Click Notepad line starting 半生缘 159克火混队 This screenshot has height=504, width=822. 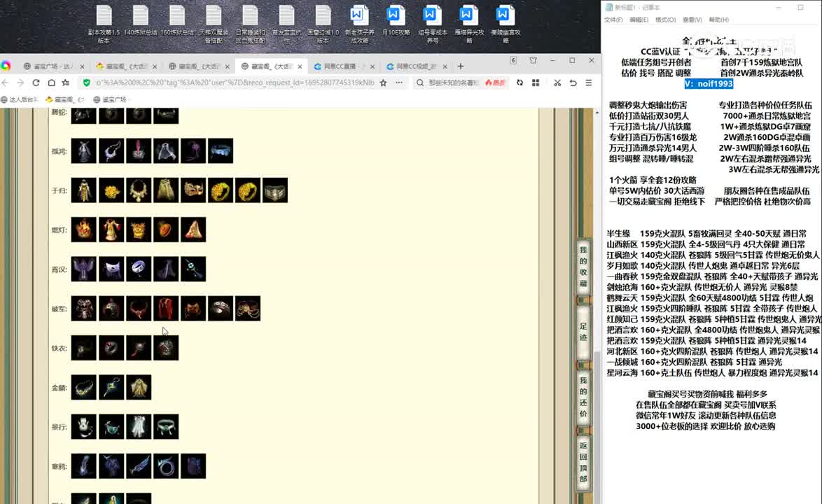(706, 234)
